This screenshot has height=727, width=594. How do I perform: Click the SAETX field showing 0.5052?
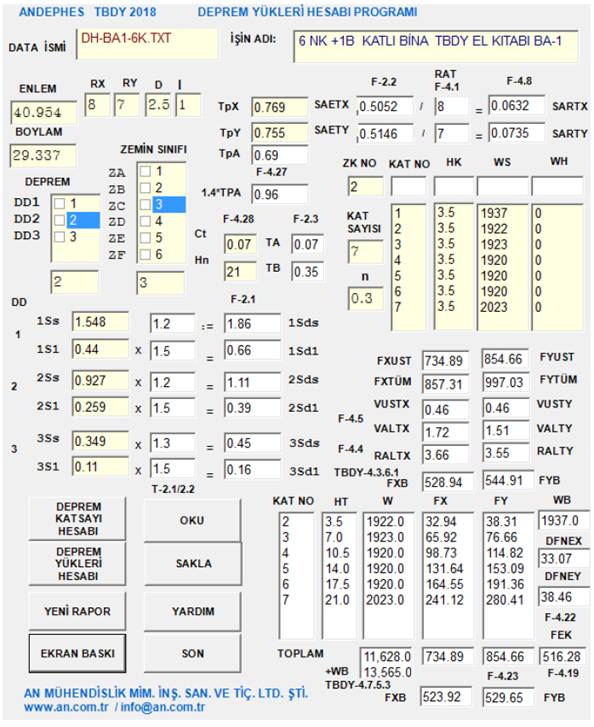(x=384, y=106)
